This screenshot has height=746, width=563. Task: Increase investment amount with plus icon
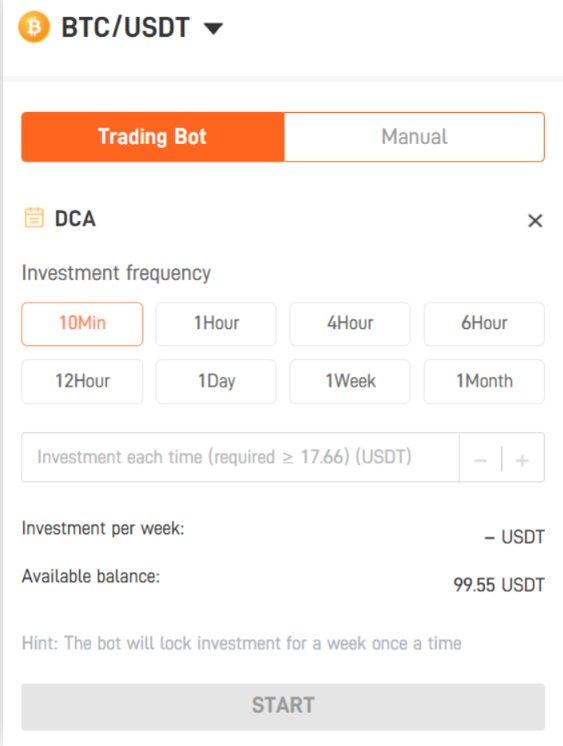click(522, 460)
